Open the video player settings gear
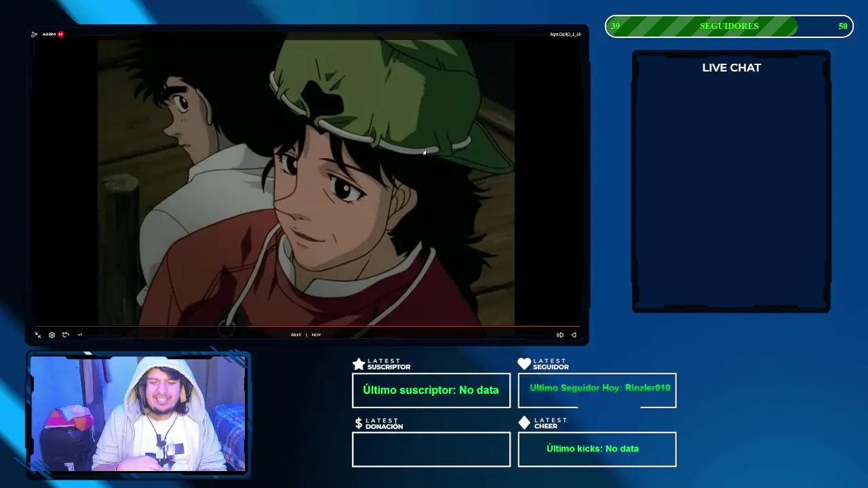The height and width of the screenshot is (488, 868). pos(52,335)
